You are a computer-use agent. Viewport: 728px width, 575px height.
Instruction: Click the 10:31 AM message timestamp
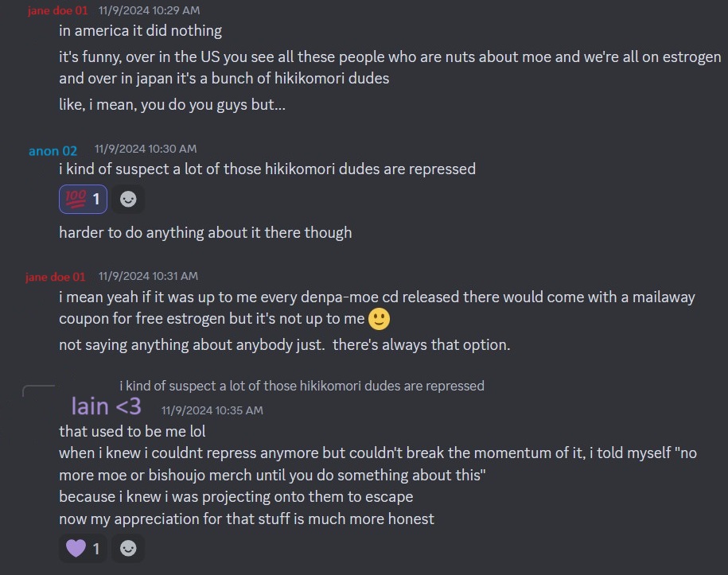coord(148,276)
